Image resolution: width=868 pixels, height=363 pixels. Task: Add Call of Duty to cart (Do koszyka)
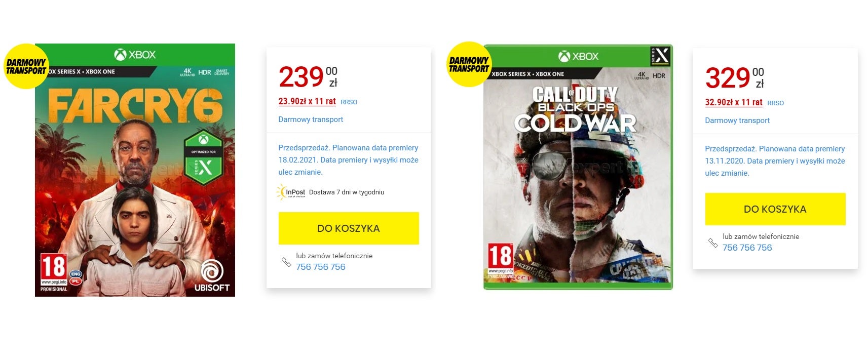pos(775,209)
